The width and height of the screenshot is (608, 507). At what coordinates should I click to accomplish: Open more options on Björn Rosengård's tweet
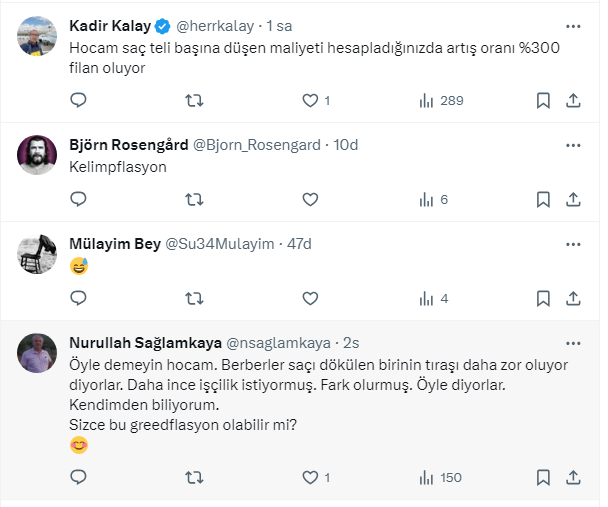[573, 145]
